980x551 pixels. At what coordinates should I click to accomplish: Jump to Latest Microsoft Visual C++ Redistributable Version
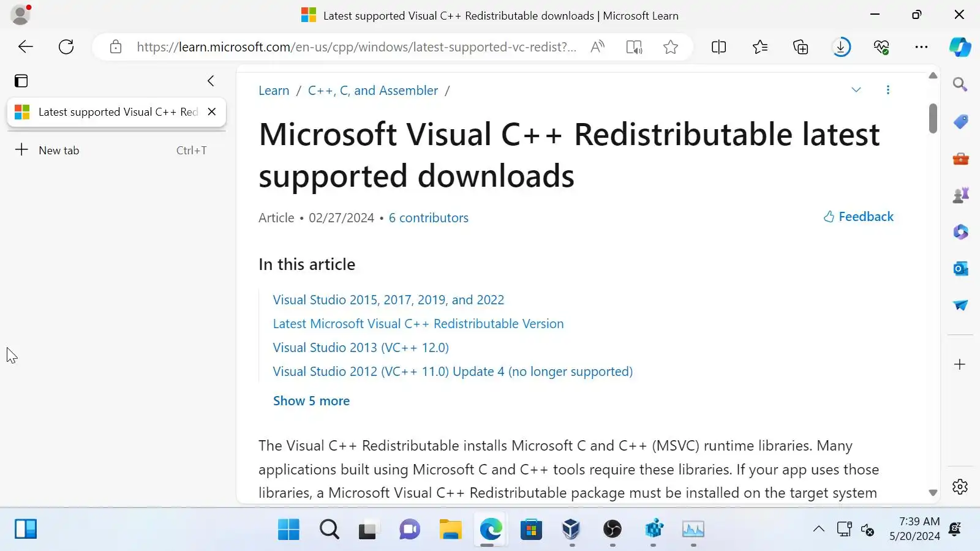point(418,324)
